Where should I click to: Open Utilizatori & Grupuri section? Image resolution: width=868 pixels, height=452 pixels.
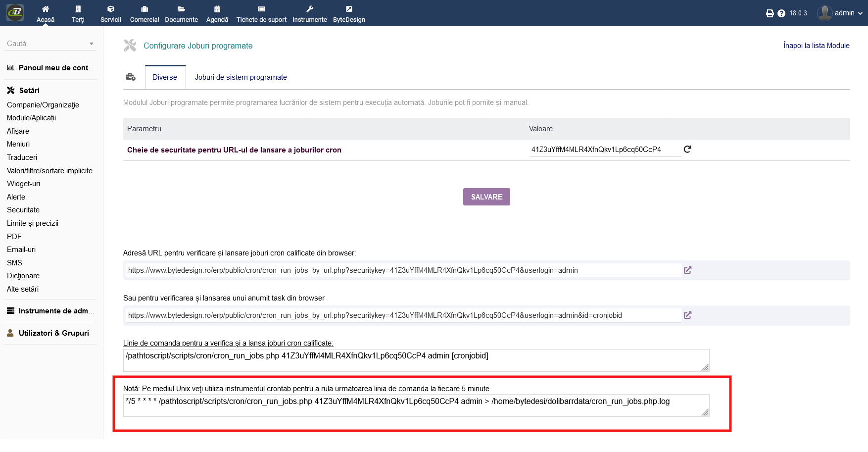click(53, 333)
